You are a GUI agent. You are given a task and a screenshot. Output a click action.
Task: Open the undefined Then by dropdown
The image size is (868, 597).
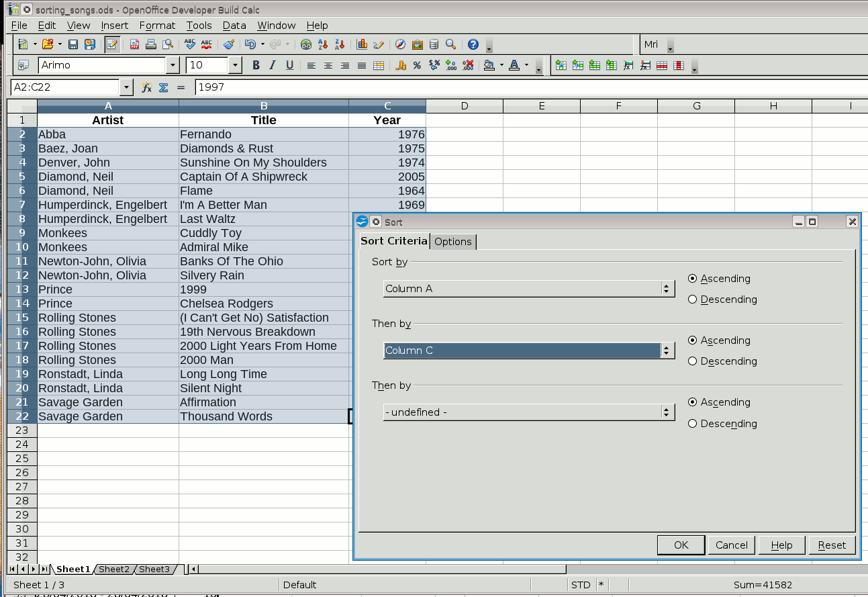pos(667,412)
